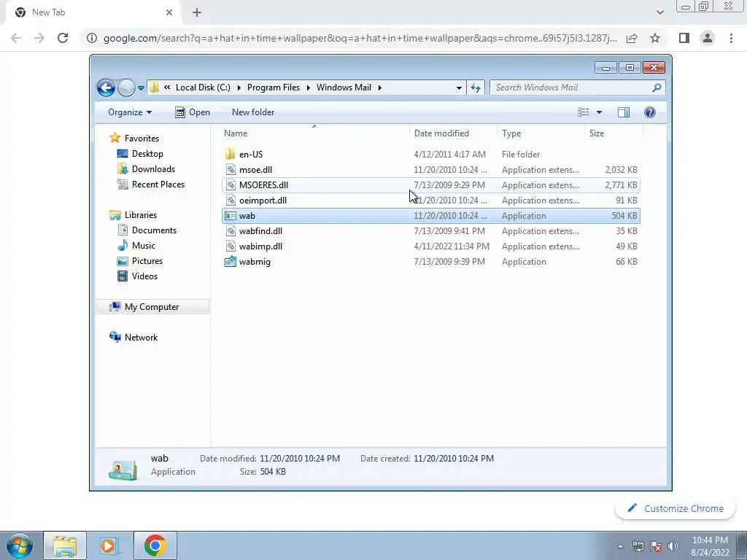This screenshot has width=747, height=560.
Task: Select the wabimp.dll file
Action: coord(430,246)
